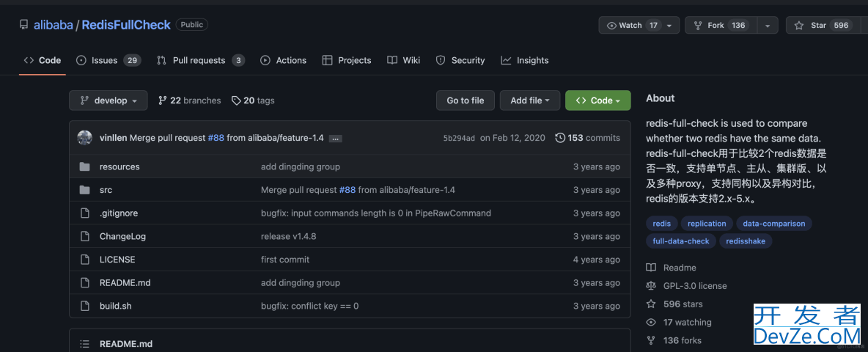Open the src folder

pyautogui.click(x=106, y=190)
